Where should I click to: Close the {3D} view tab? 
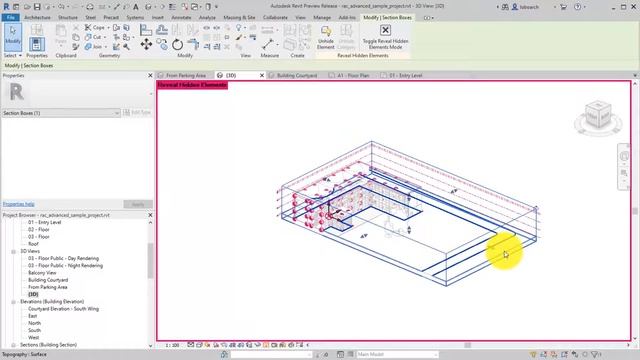(x=262, y=76)
